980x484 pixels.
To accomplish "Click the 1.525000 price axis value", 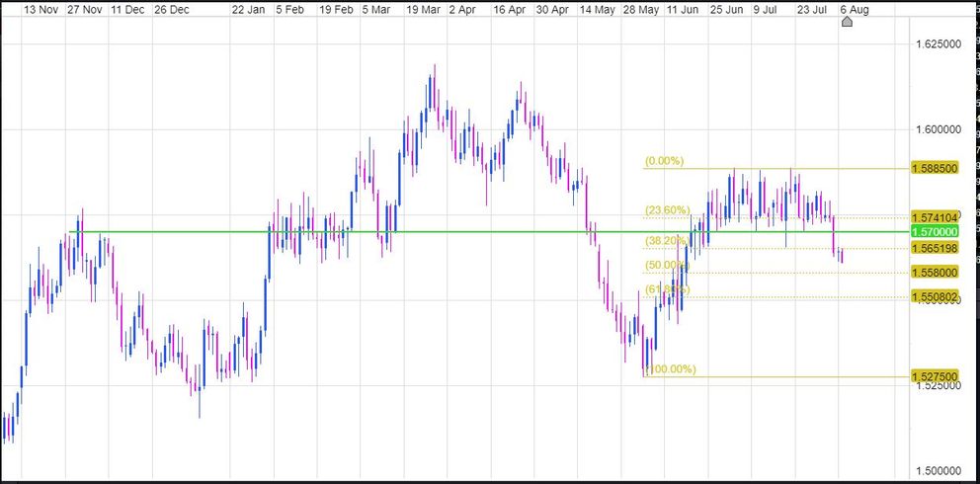I will (939, 385).
